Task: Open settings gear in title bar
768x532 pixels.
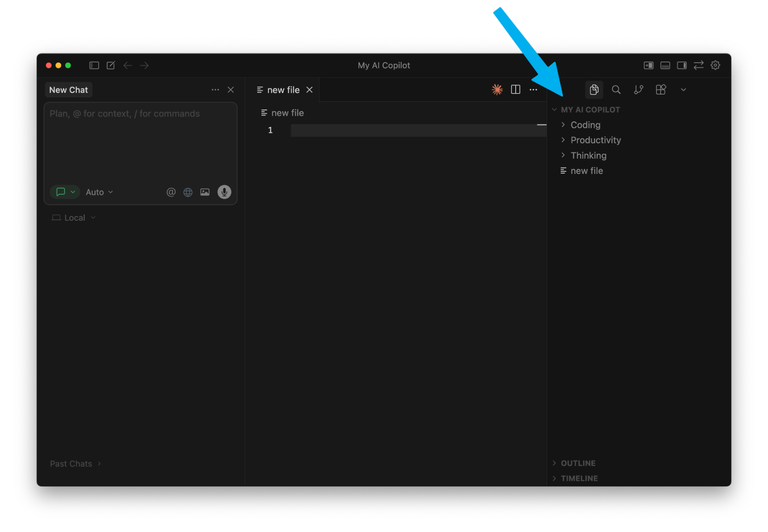Action: point(715,65)
